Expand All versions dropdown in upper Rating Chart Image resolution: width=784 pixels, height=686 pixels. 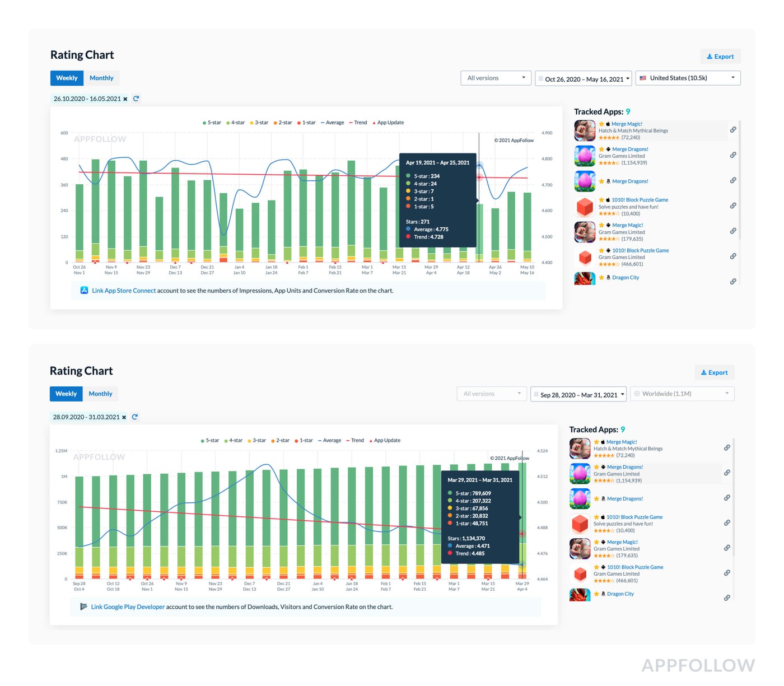(x=496, y=78)
